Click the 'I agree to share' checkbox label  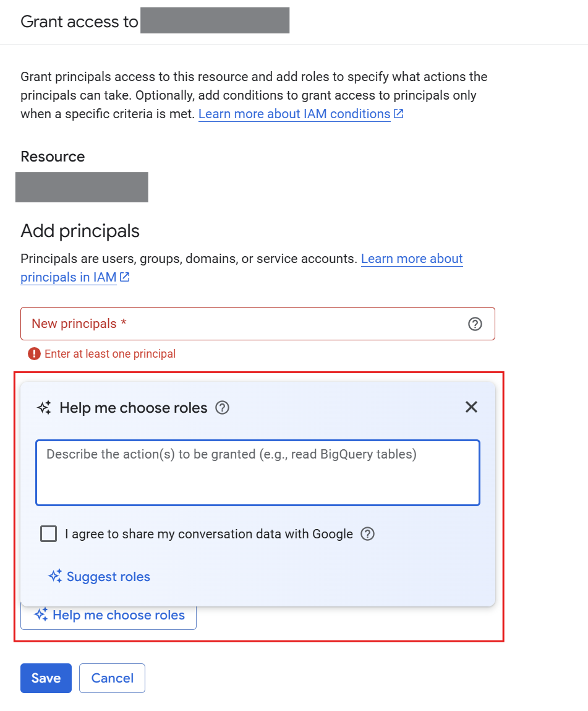208,534
